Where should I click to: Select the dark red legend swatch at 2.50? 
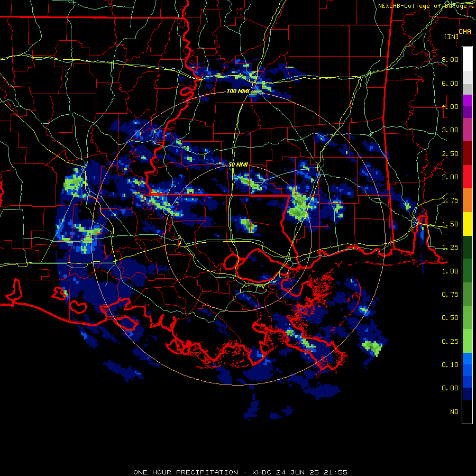(x=467, y=153)
